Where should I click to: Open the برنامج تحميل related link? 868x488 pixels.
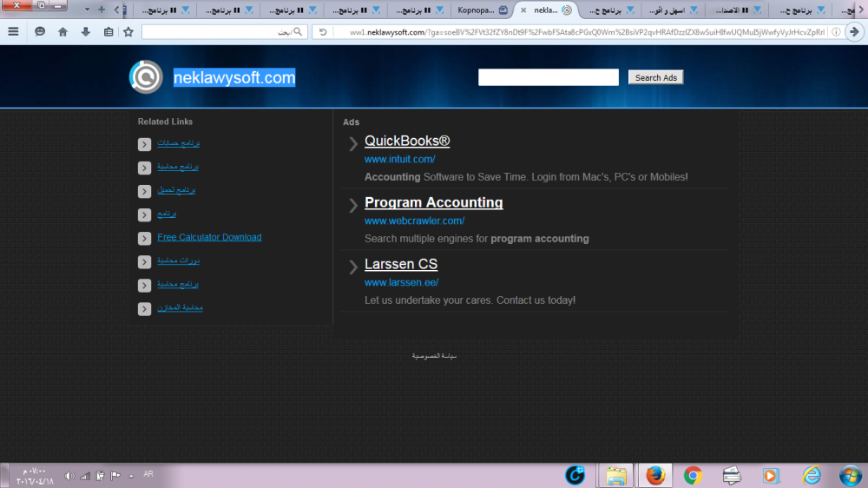click(176, 190)
